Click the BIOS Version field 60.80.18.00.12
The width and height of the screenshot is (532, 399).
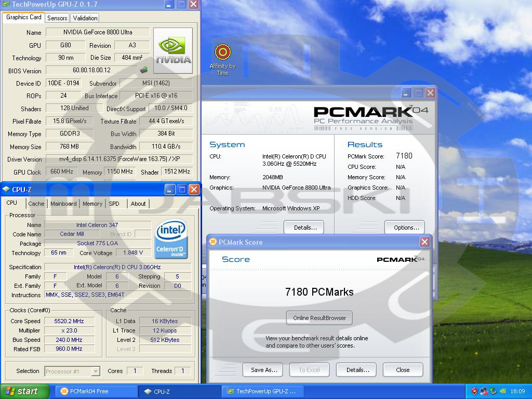click(x=91, y=70)
